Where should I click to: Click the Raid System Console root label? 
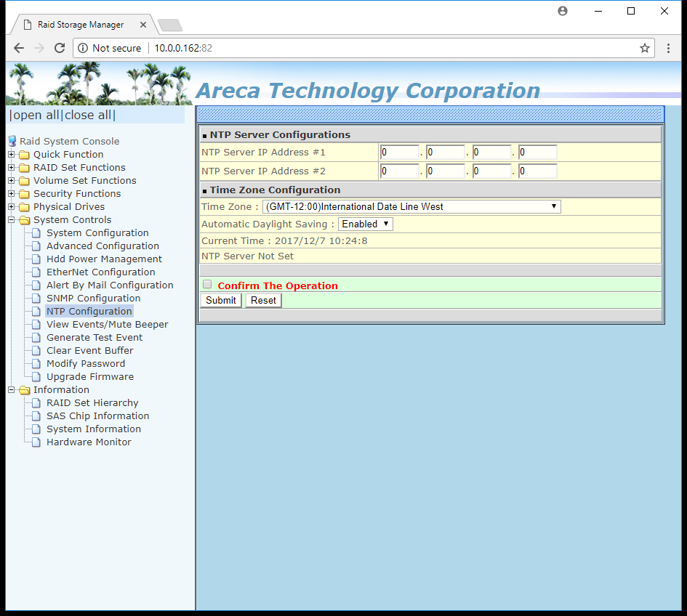(x=70, y=142)
